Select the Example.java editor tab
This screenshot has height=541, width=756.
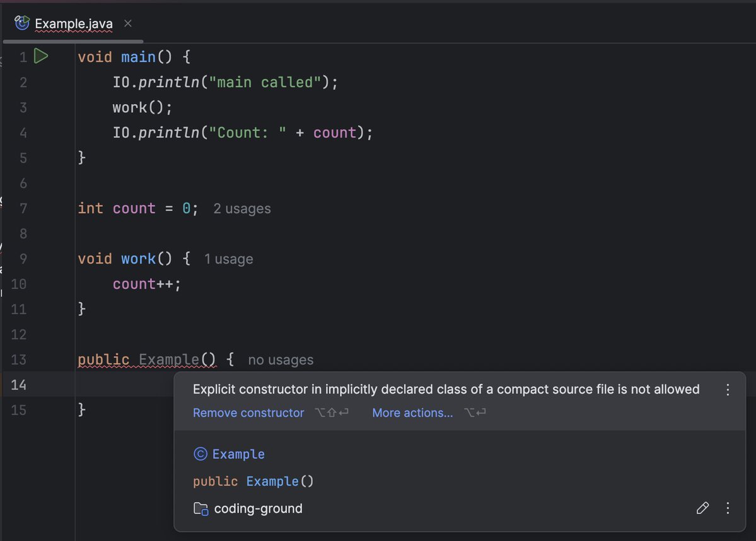point(73,23)
